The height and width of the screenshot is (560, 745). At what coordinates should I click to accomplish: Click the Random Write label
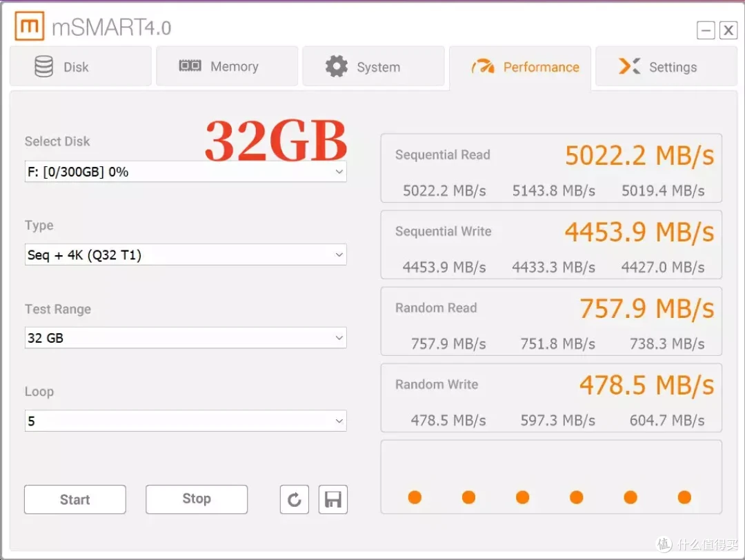click(437, 384)
